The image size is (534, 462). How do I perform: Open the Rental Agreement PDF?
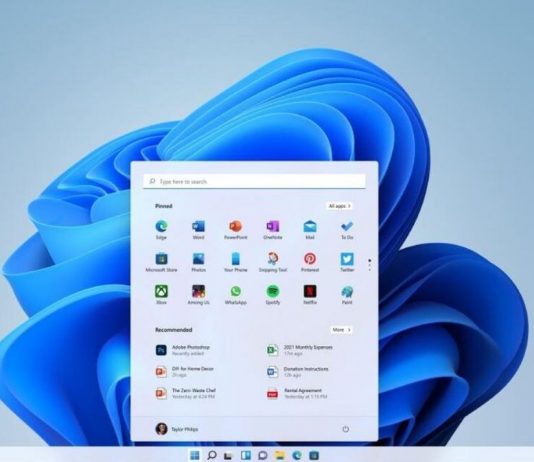point(297,393)
